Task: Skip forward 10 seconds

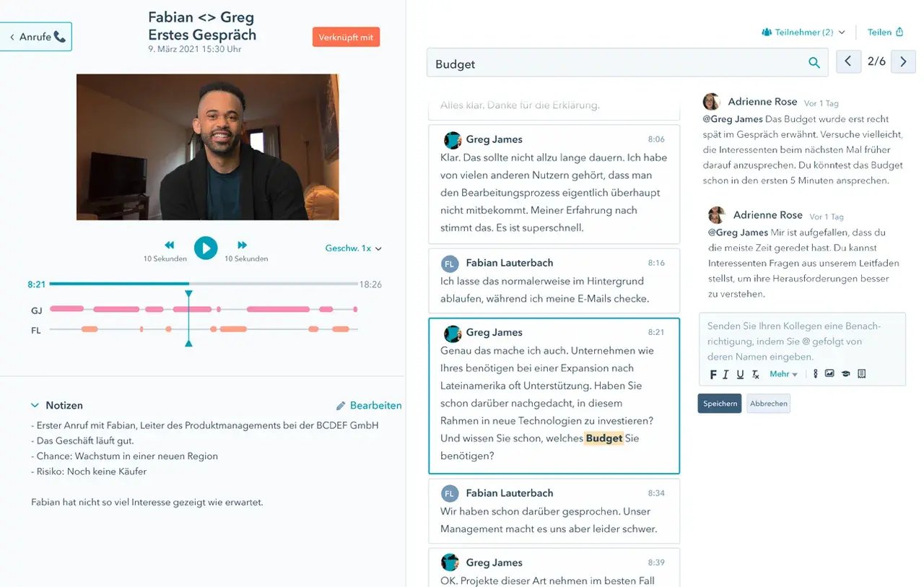Action: (x=243, y=245)
